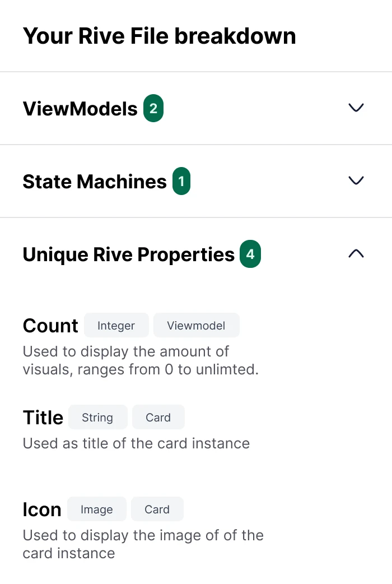Expand the ViewModels section chevron

[x=356, y=108]
